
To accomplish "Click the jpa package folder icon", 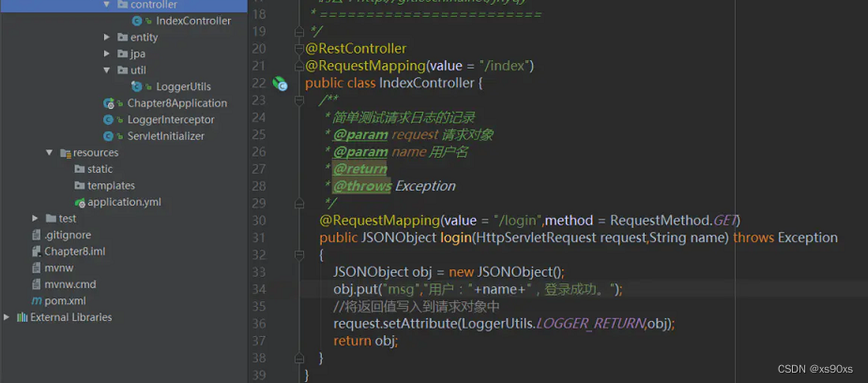I will tap(122, 54).
